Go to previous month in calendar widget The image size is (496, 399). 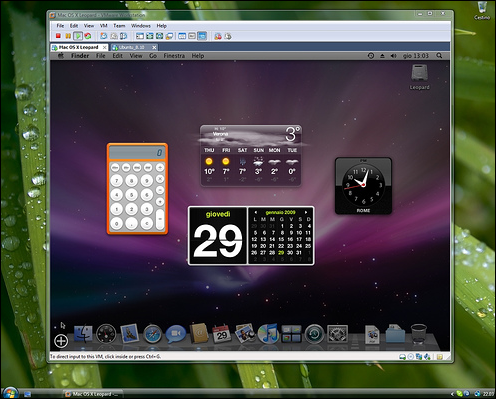255,212
